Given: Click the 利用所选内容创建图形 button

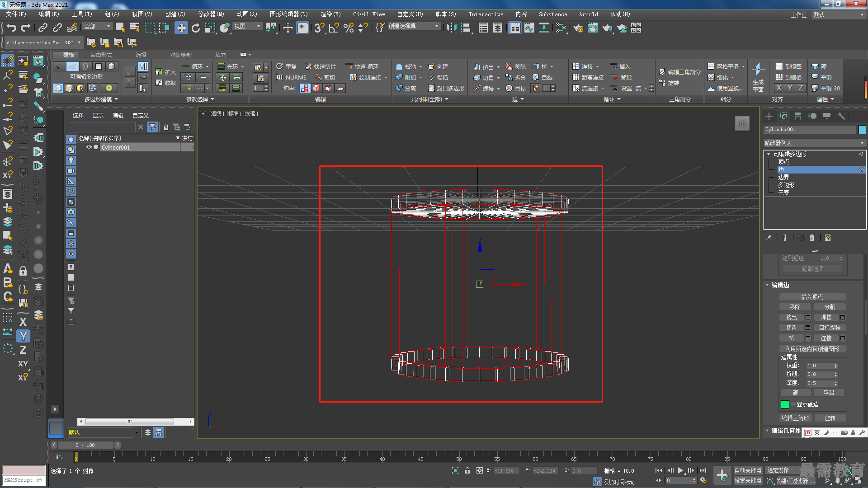Looking at the screenshot, I should point(812,349).
